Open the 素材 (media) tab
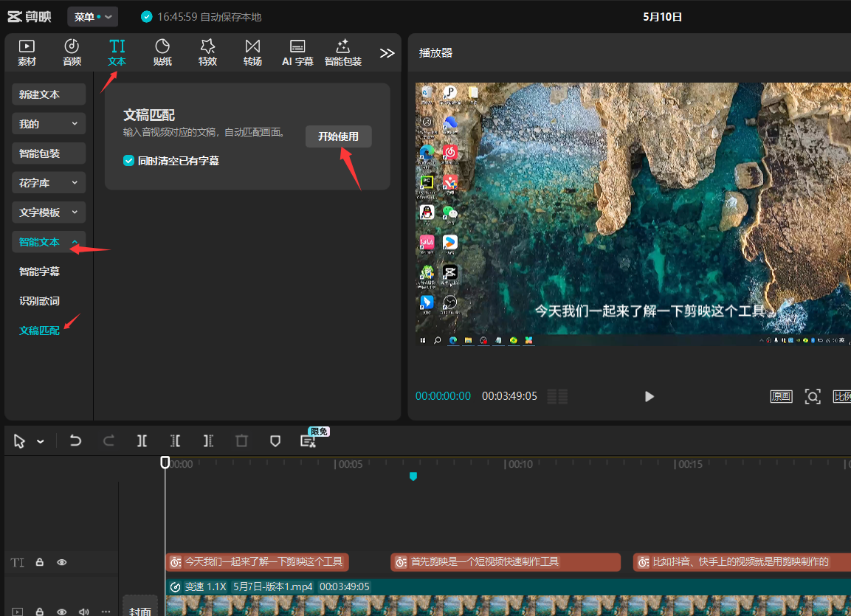The image size is (851, 616). click(27, 52)
